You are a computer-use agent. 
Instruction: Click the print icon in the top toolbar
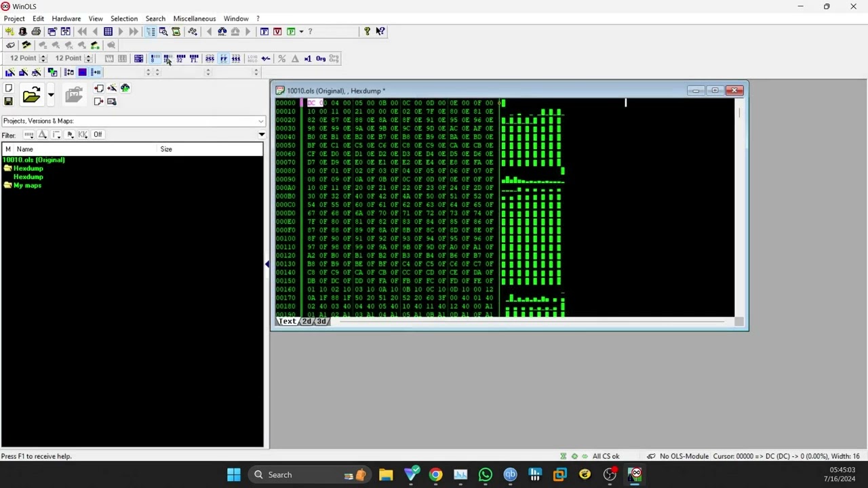tap(36, 31)
